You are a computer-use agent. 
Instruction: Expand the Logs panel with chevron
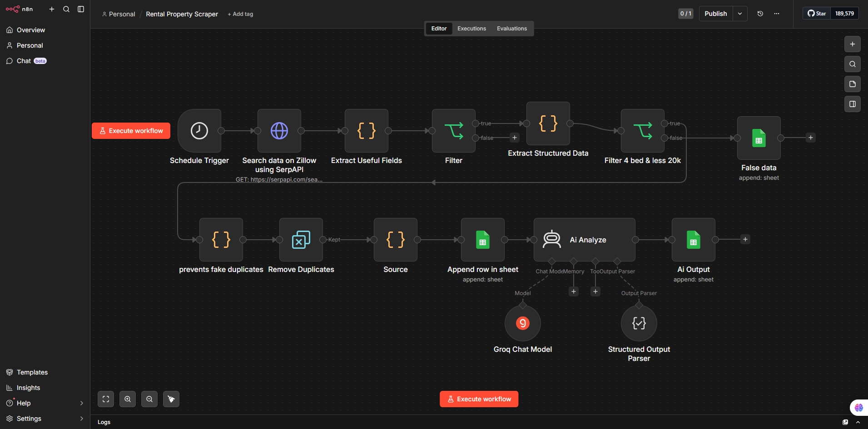pos(858,422)
